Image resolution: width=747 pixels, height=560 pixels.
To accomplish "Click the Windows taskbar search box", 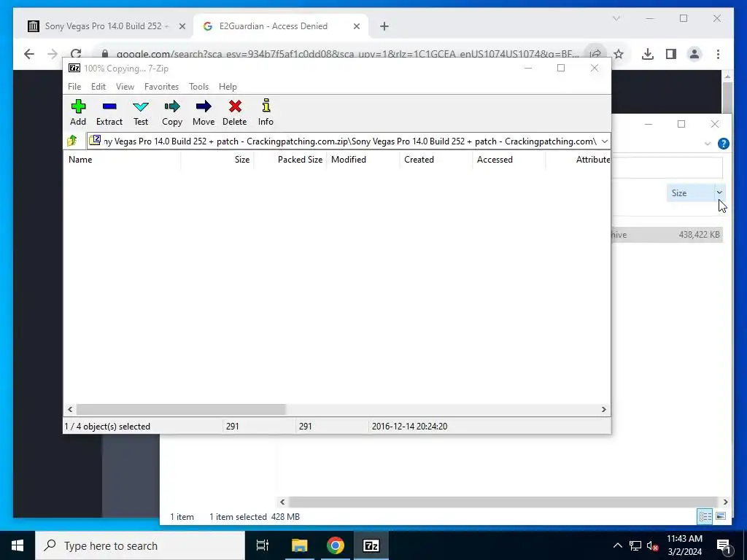I will (x=140, y=545).
